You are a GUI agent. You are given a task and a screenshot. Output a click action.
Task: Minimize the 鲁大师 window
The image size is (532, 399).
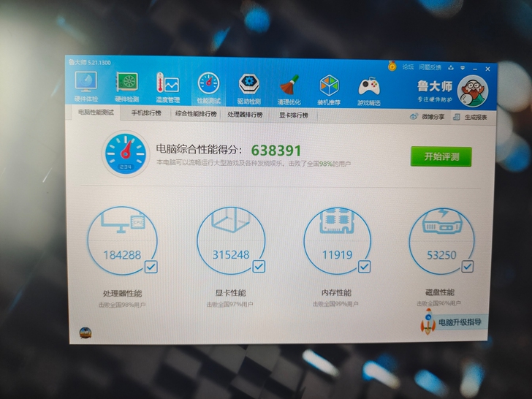pos(475,69)
